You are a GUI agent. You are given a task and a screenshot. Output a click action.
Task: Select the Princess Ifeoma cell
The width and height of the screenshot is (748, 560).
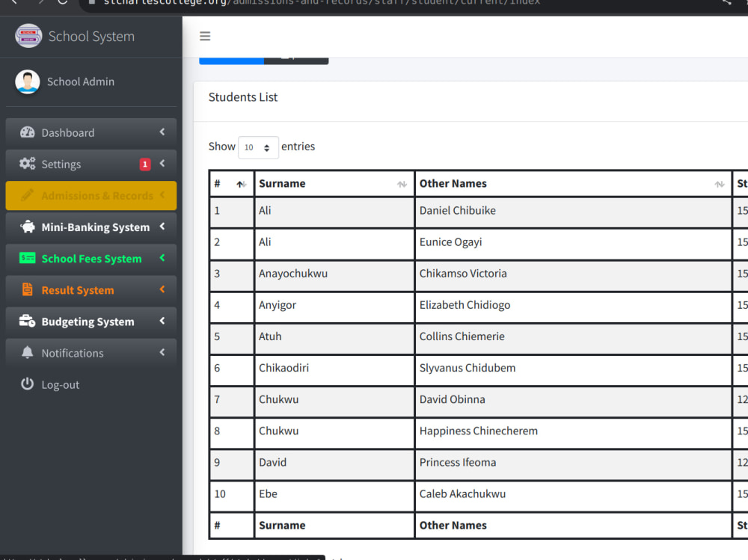573,463
